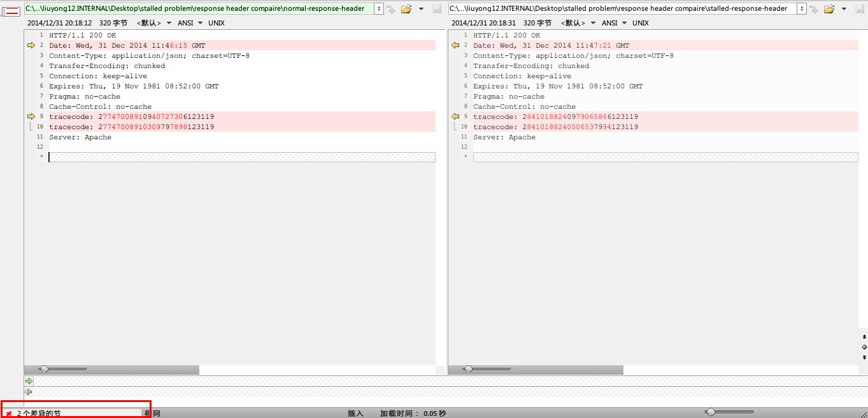The image size is (868, 418).
Task: Click right pane 'Expires: Thu, 19 Nov 1981' line
Action: (x=558, y=86)
